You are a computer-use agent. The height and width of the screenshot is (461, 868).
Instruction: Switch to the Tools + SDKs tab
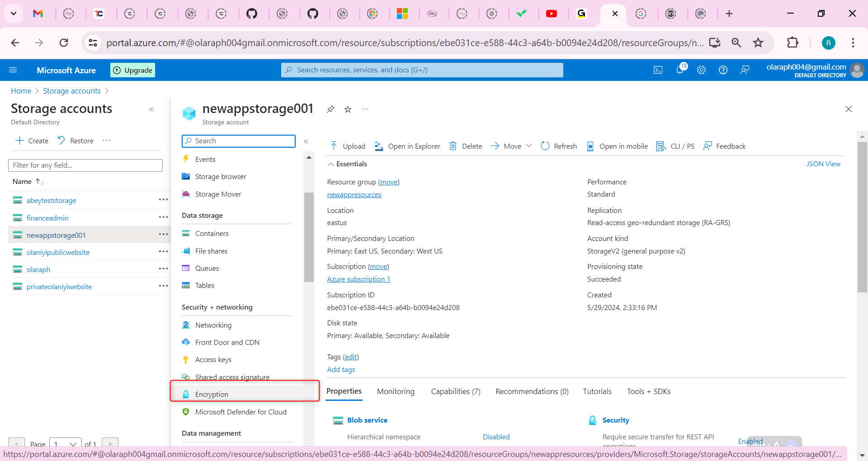coord(648,391)
